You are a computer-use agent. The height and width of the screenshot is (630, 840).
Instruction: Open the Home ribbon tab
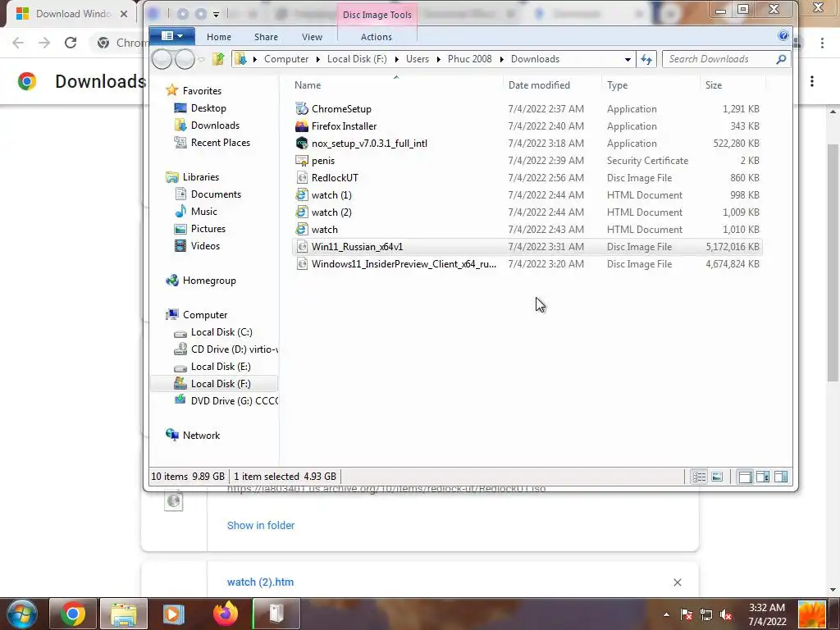click(218, 37)
